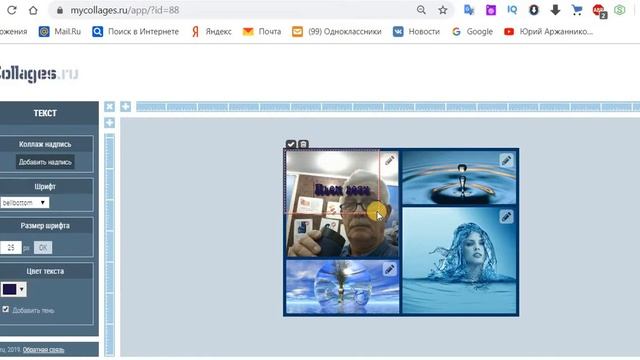The height and width of the screenshot is (360, 640).
Task: Open Google bookmark
Action: 472,31
